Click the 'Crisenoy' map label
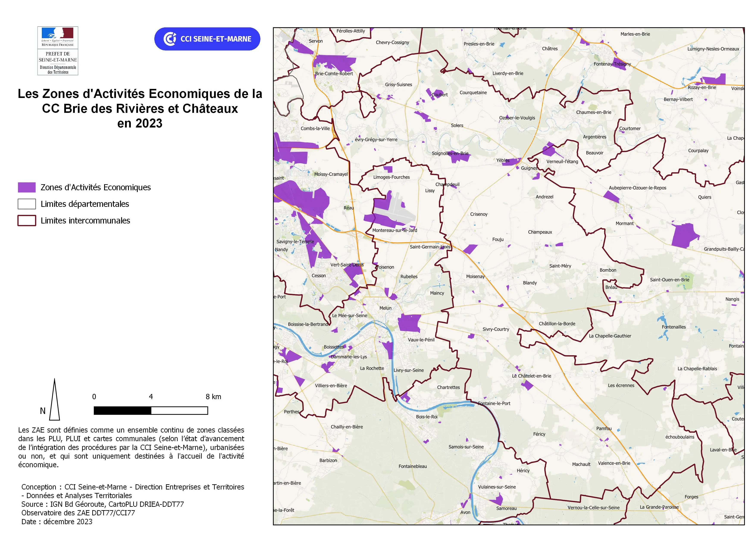 point(479,214)
